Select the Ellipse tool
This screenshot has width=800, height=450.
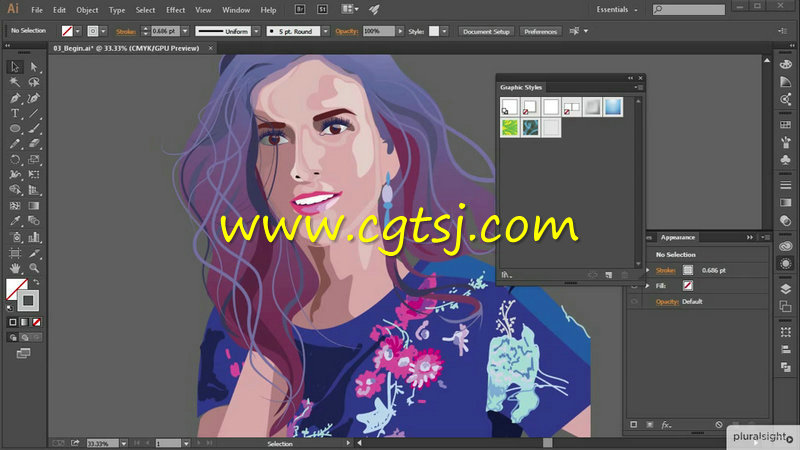[x=15, y=129]
